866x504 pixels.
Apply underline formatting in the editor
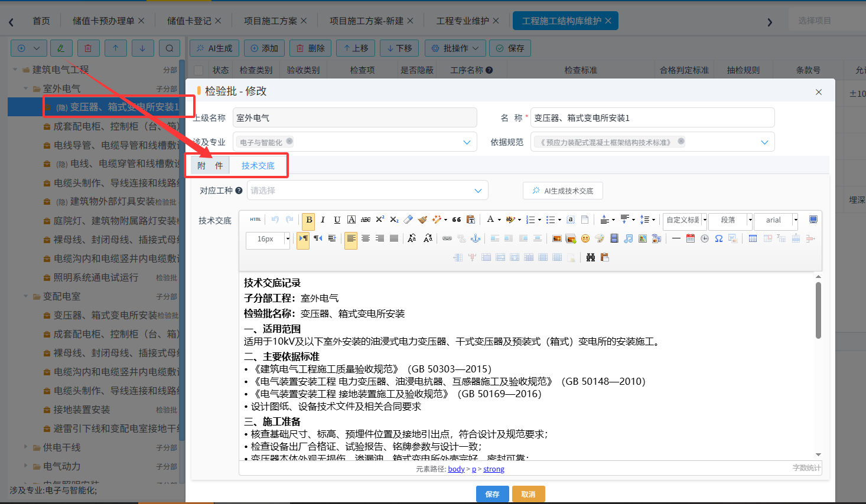click(x=337, y=220)
